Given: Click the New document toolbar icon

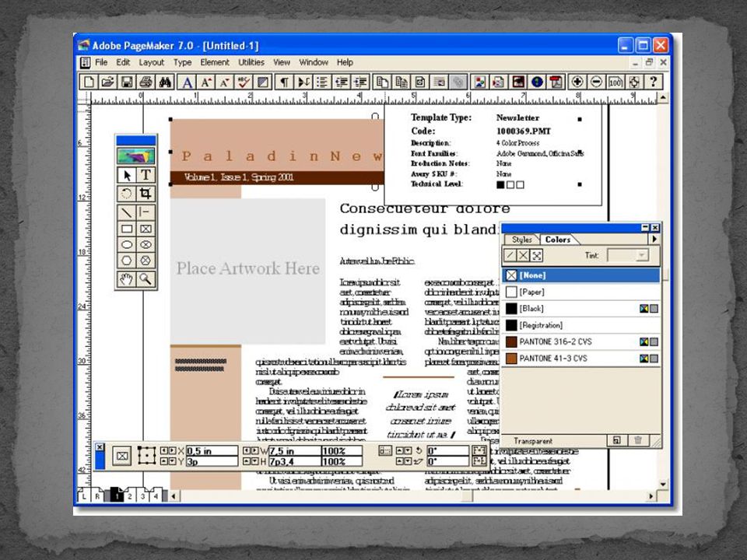Looking at the screenshot, I should click(x=88, y=82).
